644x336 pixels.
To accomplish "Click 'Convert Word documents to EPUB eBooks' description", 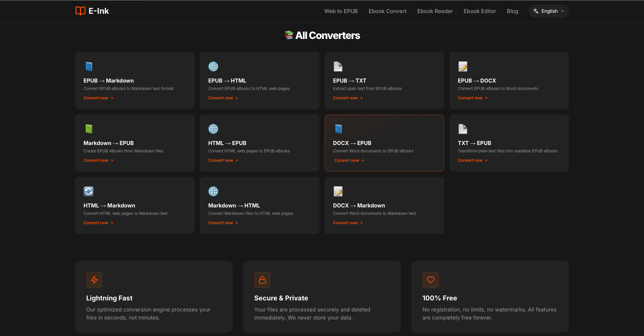I will pyautogui.click(x=373, y=151).
